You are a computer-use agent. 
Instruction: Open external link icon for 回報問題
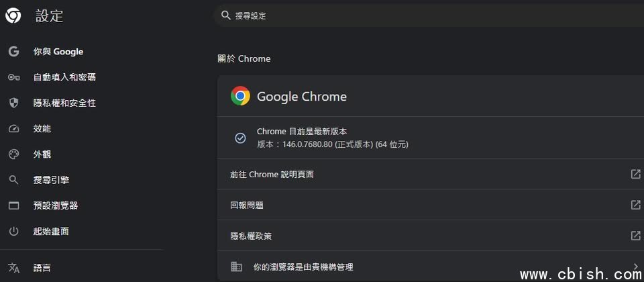click(x=635, y=205)
